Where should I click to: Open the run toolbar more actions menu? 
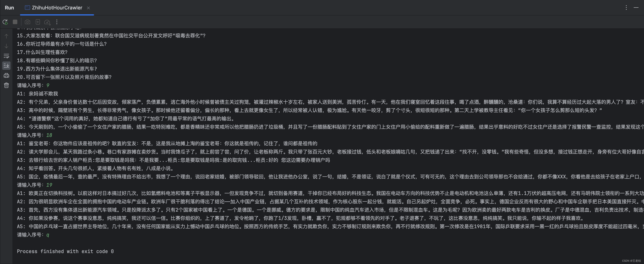57,22
